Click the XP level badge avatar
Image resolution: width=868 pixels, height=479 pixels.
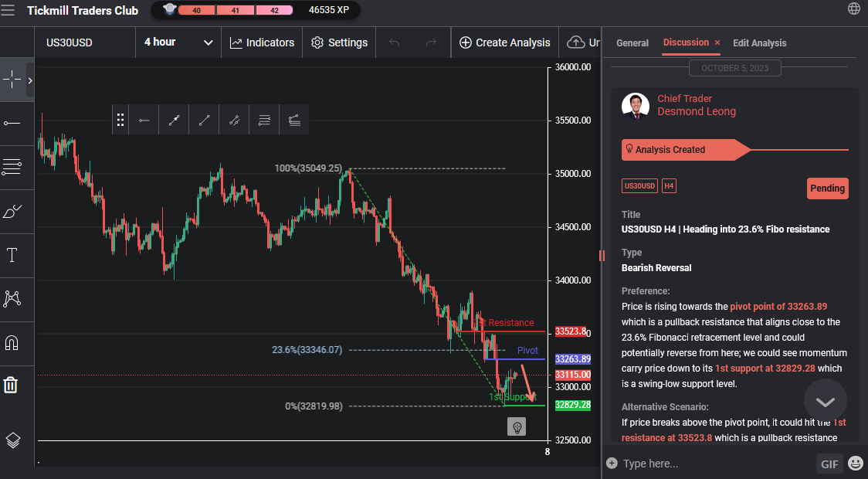(x=170, y=9)
